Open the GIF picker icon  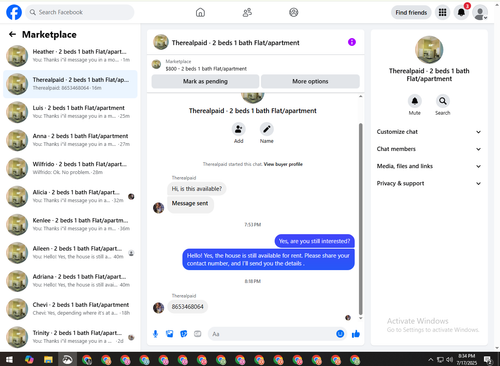(198, 334)
